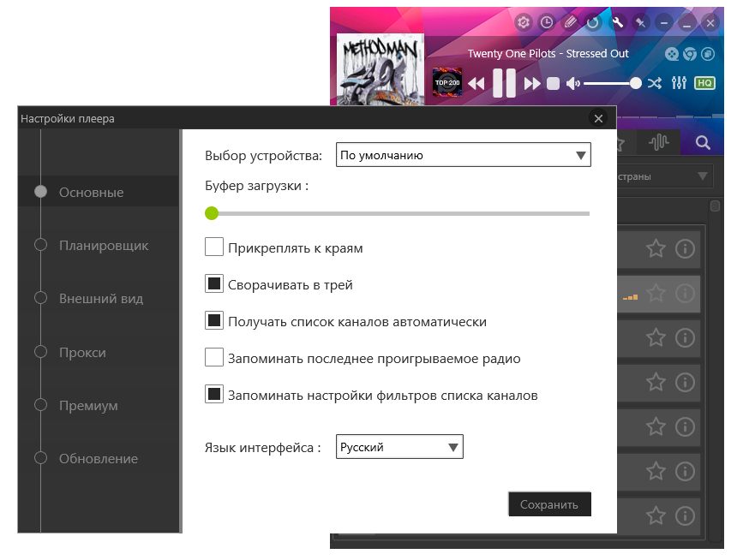This screenshot has height=560, width=749.
Task: Pause the playing radio stream
Action: pos(504,83)
